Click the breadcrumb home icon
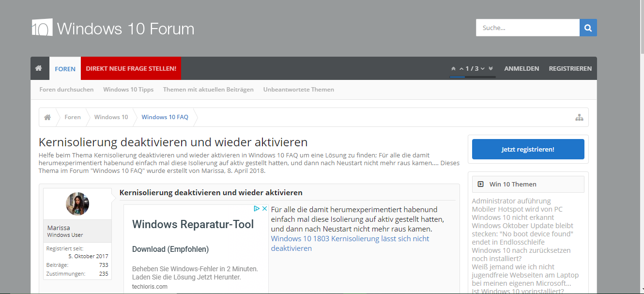This screenshot has height=294, width=644. coord(47,117)
